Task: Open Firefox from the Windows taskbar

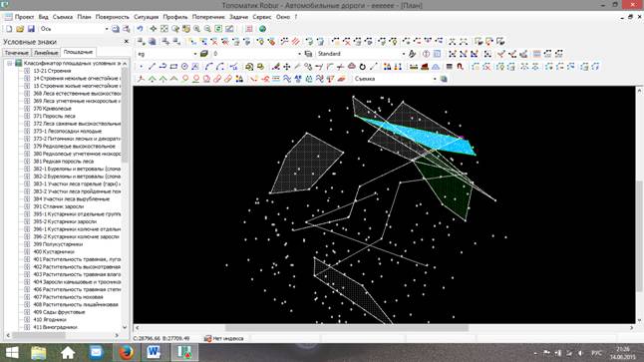Action: tap(126, 352)
